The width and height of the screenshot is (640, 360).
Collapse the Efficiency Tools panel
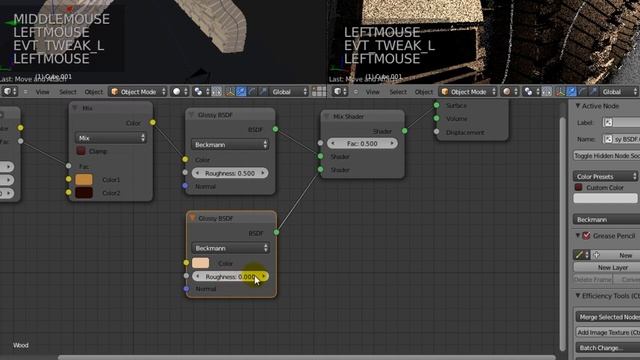578,296
